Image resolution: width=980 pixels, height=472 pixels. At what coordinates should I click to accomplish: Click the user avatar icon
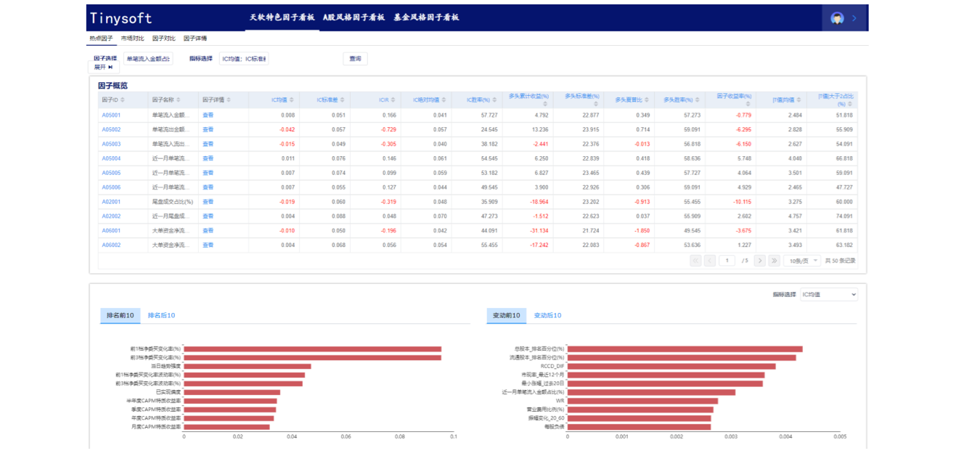click(x=837, y=18)
